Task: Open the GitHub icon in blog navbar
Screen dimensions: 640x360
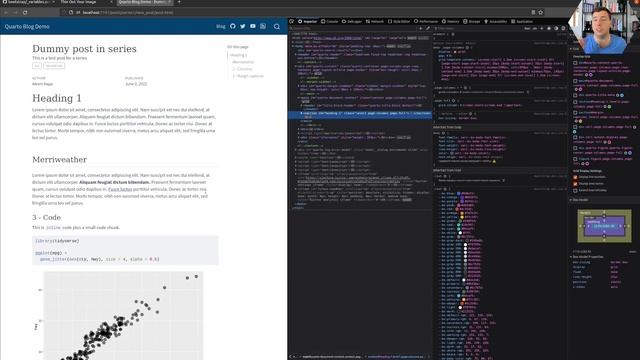Action: click(x=233, y=26)
